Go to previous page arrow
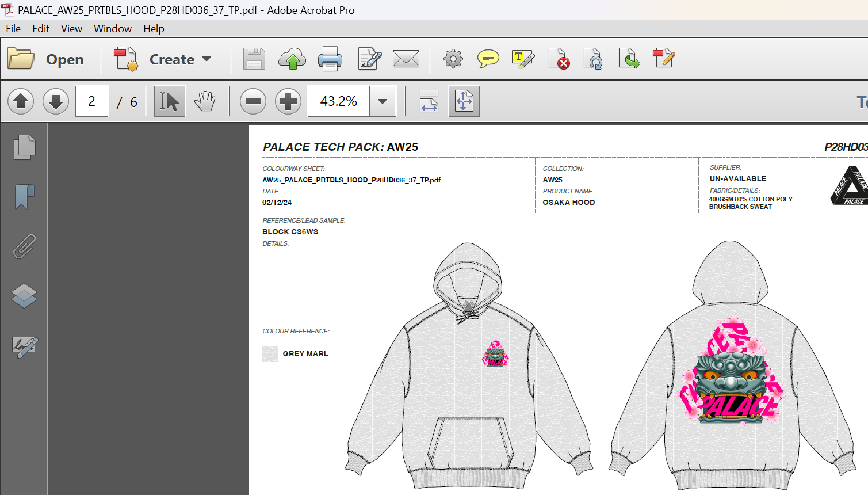Viewport: 868px width, 495px height. 21,101
